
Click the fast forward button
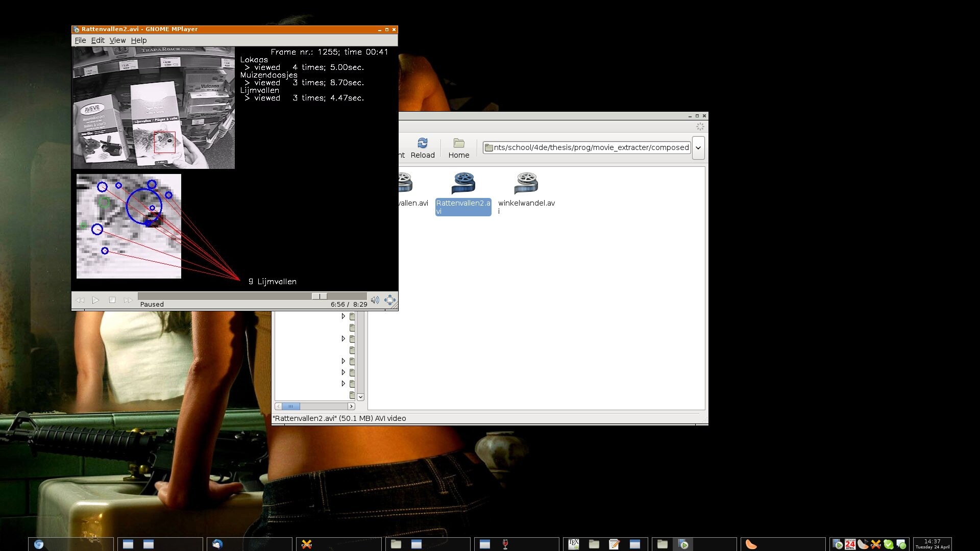[x=128, y=300]
